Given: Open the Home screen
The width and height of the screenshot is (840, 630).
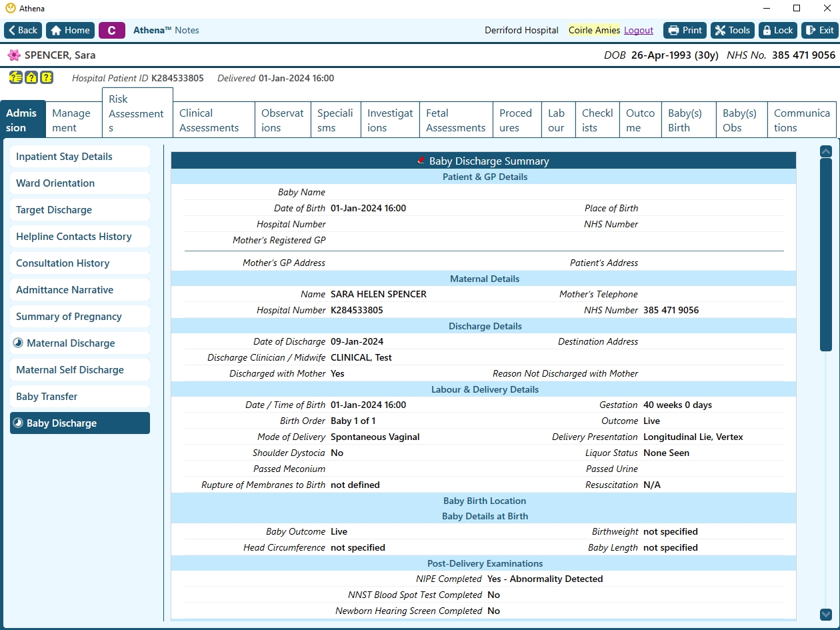Looking at the screenshot, I should click(70, 30).
